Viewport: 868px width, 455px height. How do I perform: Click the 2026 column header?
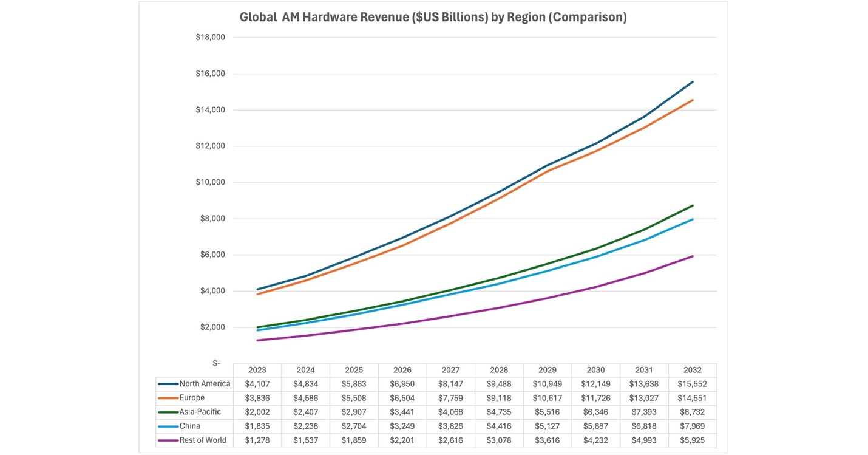[x=402, y=370]
